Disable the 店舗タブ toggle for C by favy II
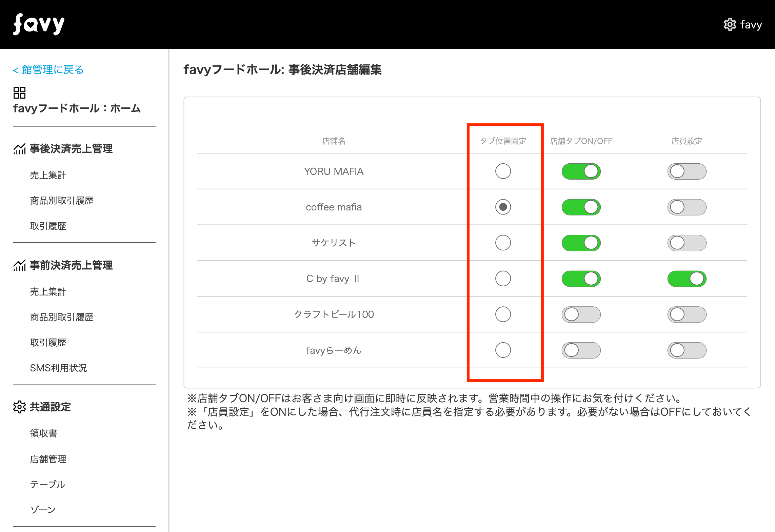The height and width of the screenshot is (532, 775). tap(581, 279)
